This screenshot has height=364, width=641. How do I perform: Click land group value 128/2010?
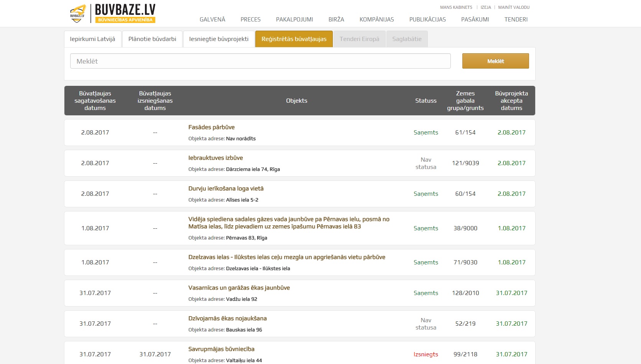pyautogui.click(x=465, y=293)
